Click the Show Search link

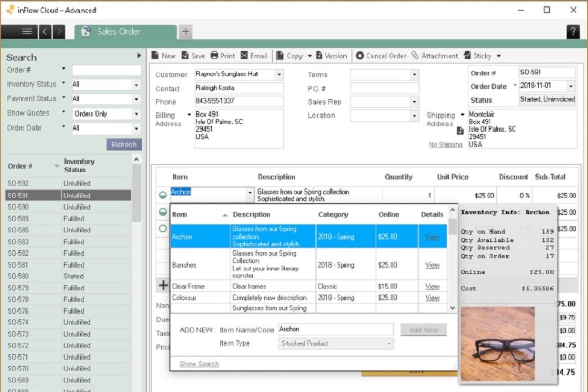point(199,364)
